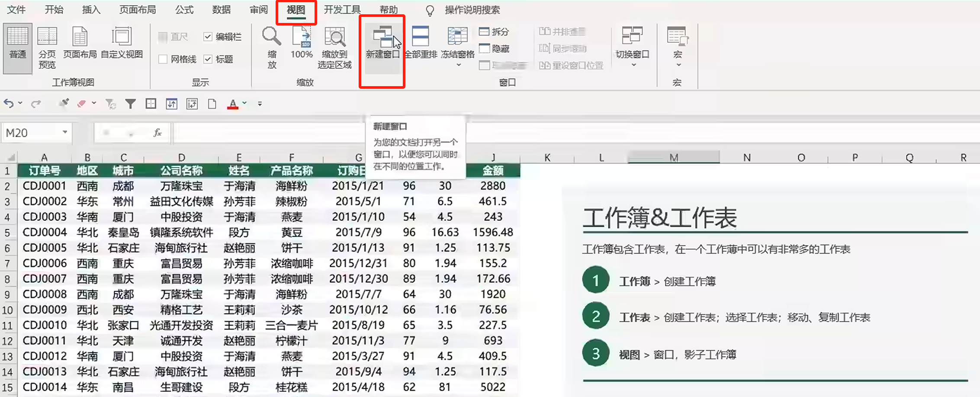Set zoom to 100% using ribbon icon
The image size is (980, 397).
tap(302, 43)
